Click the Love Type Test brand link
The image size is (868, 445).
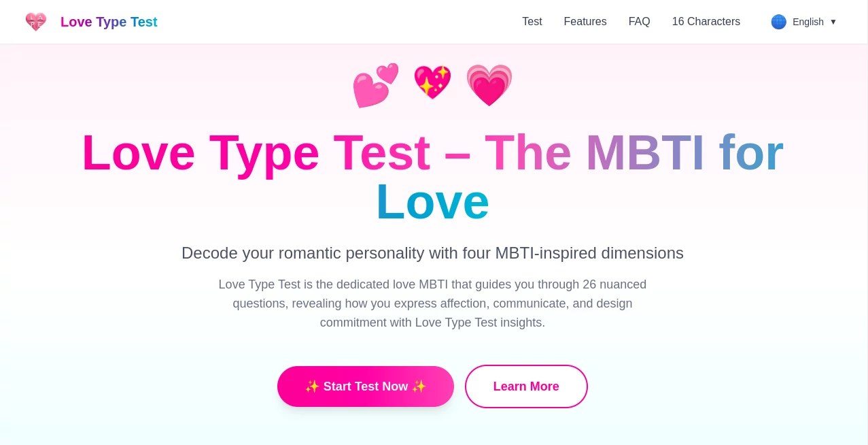coord(109,22)
